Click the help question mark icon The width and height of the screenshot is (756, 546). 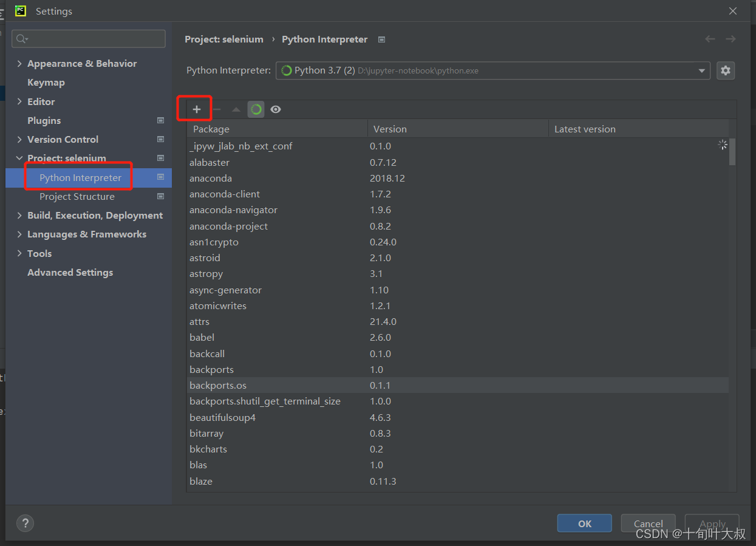click(x=25, y=523)
